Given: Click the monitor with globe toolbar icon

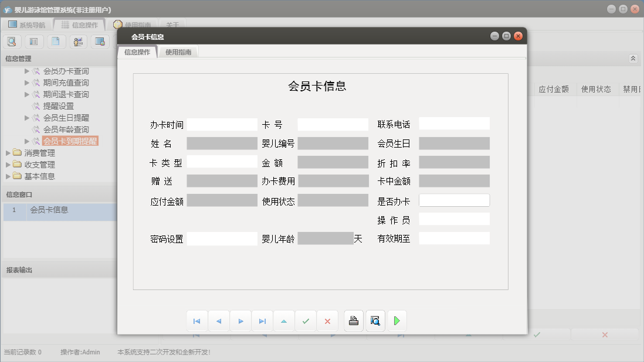Looking at the screenshot, I should click(100, 42).
